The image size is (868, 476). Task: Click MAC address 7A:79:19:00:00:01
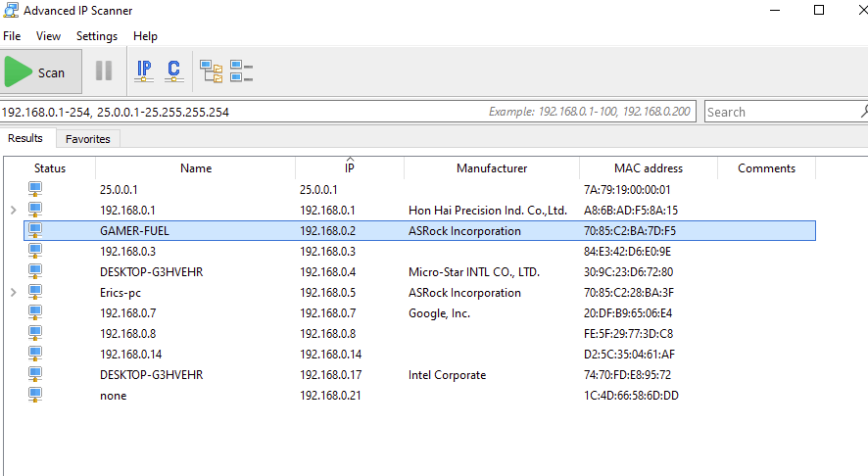[x=627, y=190]
